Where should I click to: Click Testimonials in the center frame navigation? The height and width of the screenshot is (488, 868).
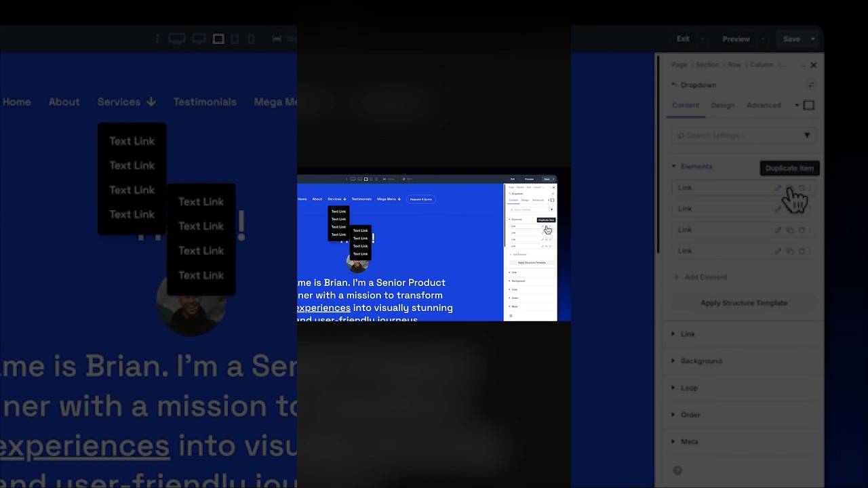pos(361,199)
